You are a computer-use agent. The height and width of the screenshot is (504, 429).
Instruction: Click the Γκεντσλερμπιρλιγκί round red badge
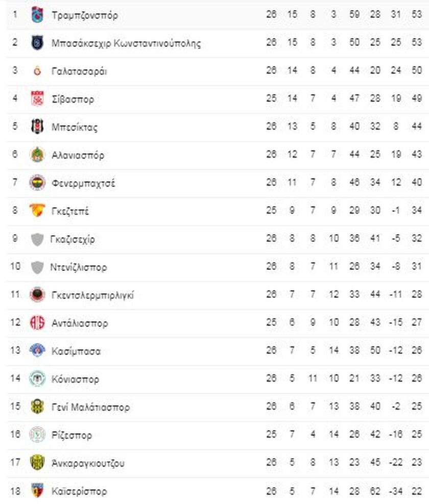(x=37, y=295)
